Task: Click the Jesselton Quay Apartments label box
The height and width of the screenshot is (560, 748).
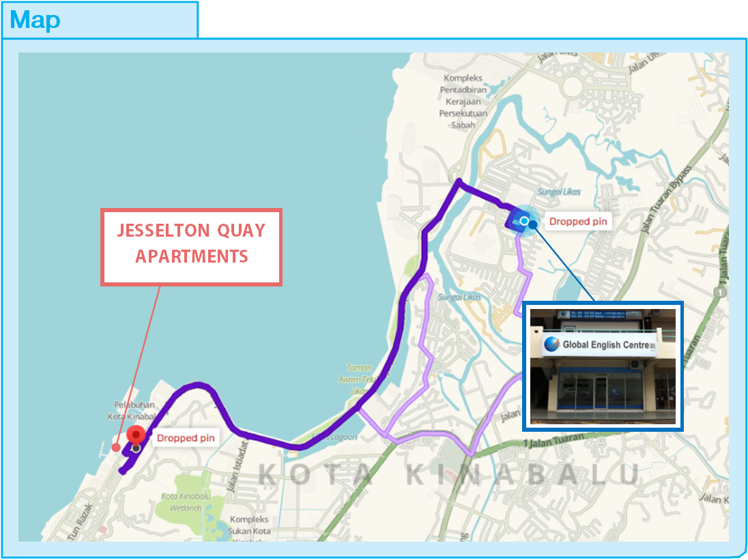Action: click(191, 247)
